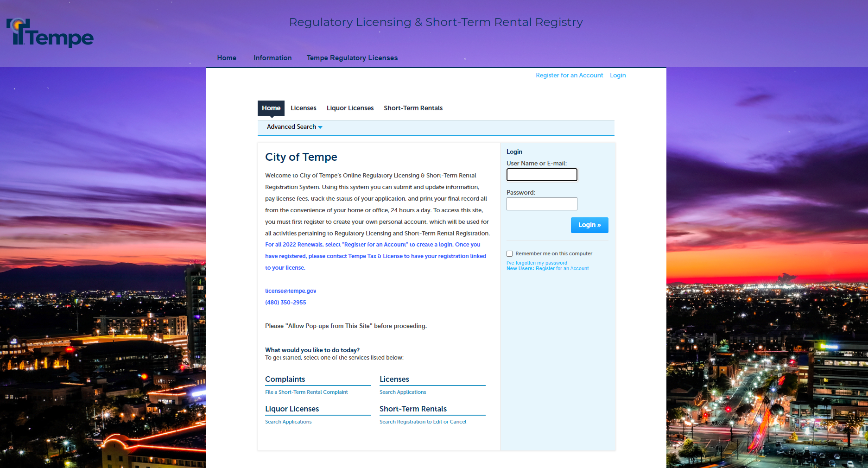The width and height of the screenshot is (868, 468).
Task: Switch to the Licenses tab
Action: pos(304,108)
